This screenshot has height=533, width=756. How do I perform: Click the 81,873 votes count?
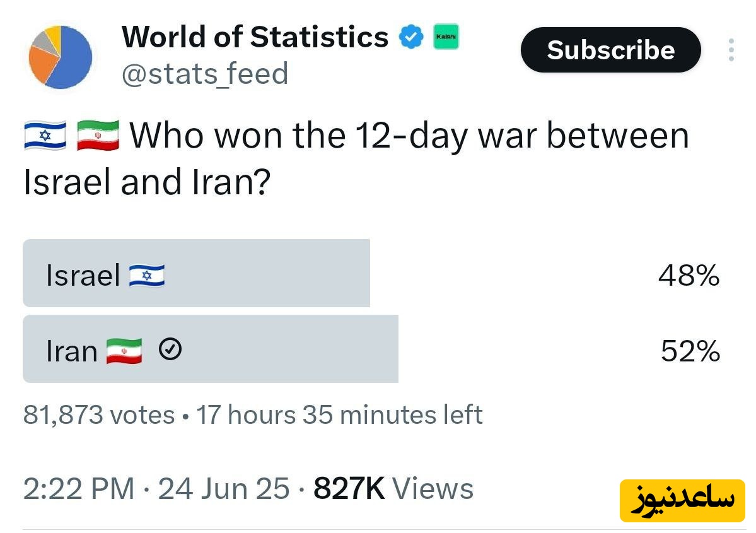pyautogui.click(x=99, y=414)
